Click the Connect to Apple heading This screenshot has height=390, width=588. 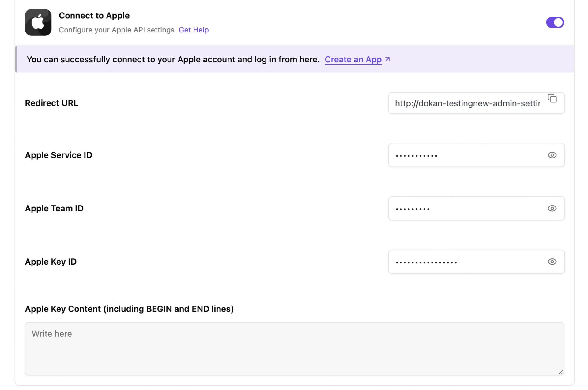94,16
